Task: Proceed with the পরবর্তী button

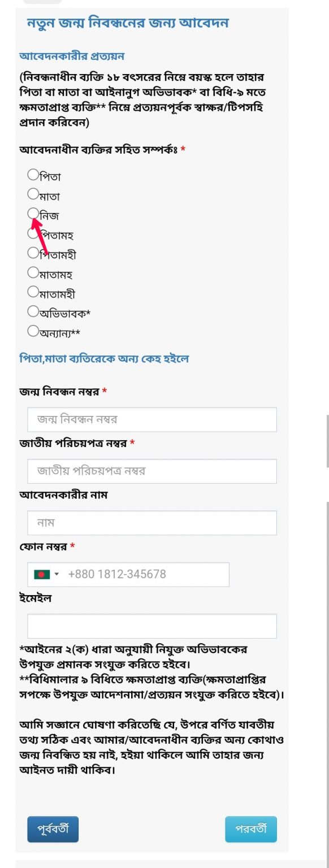Action: coord(251,830)
